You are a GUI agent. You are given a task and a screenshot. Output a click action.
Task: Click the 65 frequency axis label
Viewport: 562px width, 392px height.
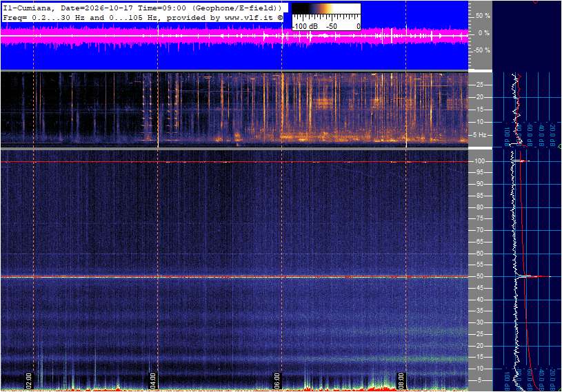(x=479, y=242)
